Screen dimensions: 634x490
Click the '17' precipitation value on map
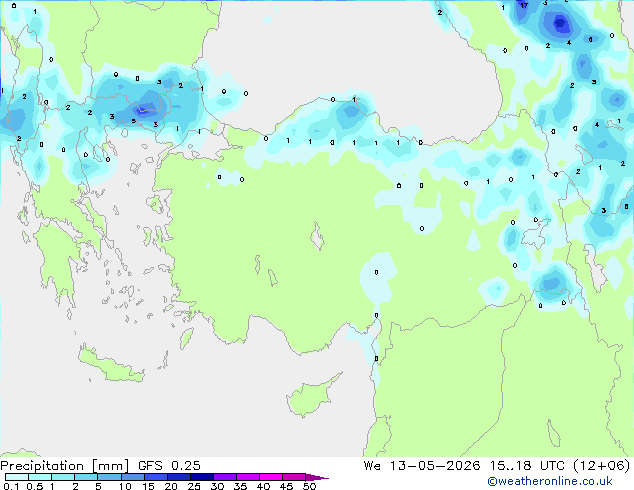pyautogui.click(x=524, y=5)
